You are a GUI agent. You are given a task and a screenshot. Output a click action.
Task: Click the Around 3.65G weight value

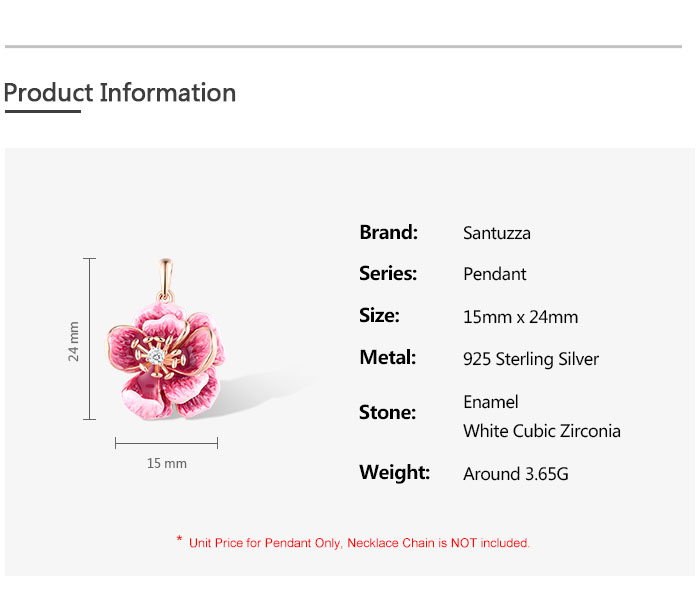tap(516, 474)
